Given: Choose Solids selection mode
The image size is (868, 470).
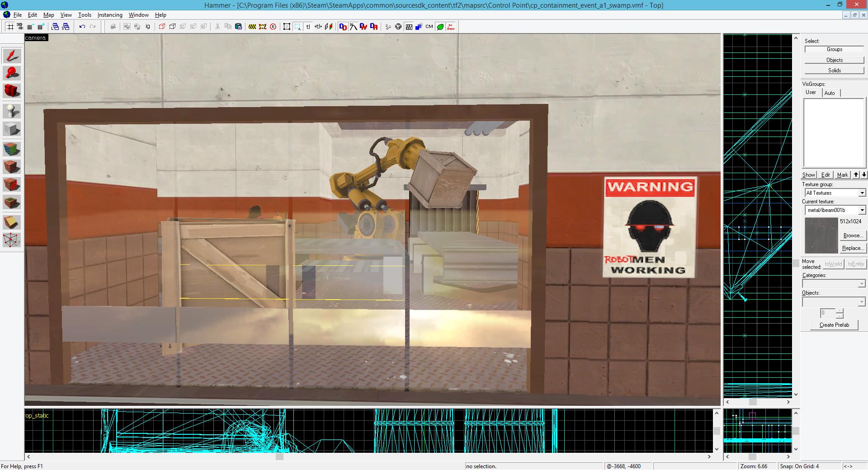Looking at the screenshot, I should coord(835,70).
